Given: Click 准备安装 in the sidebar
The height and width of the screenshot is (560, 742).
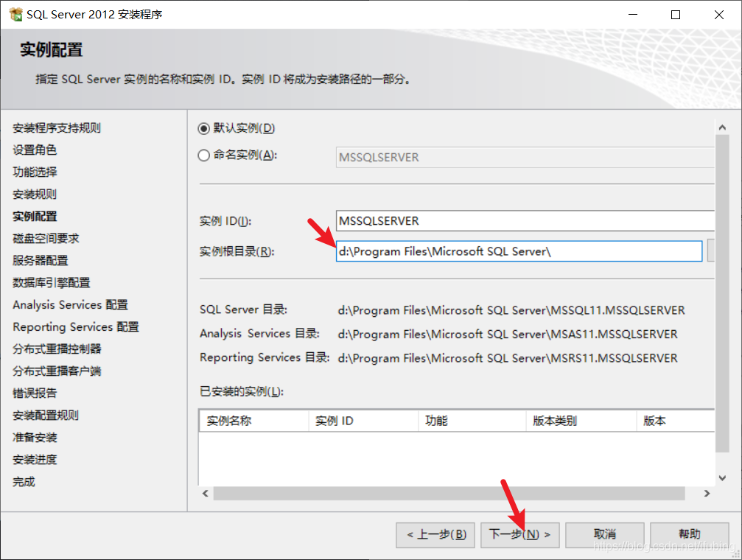Looking at the screenshot, I should click(35, 438).
